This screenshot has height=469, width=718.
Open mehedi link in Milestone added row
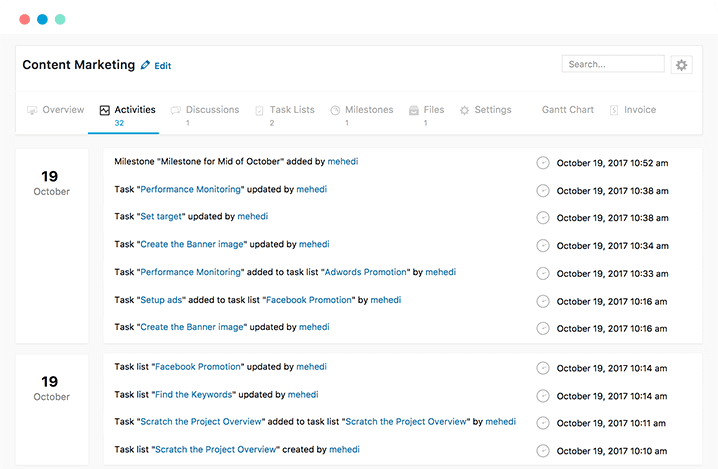click(x=343, y=161)
